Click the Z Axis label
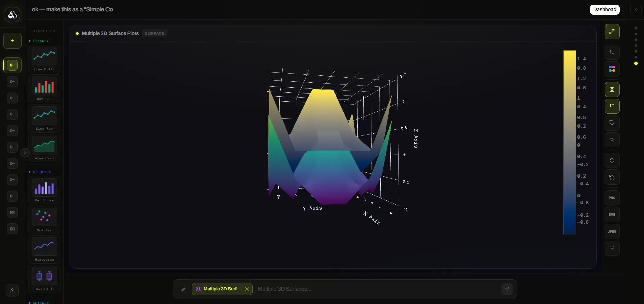Viewport: 644px width, 304px height. [x=416, y=138]
